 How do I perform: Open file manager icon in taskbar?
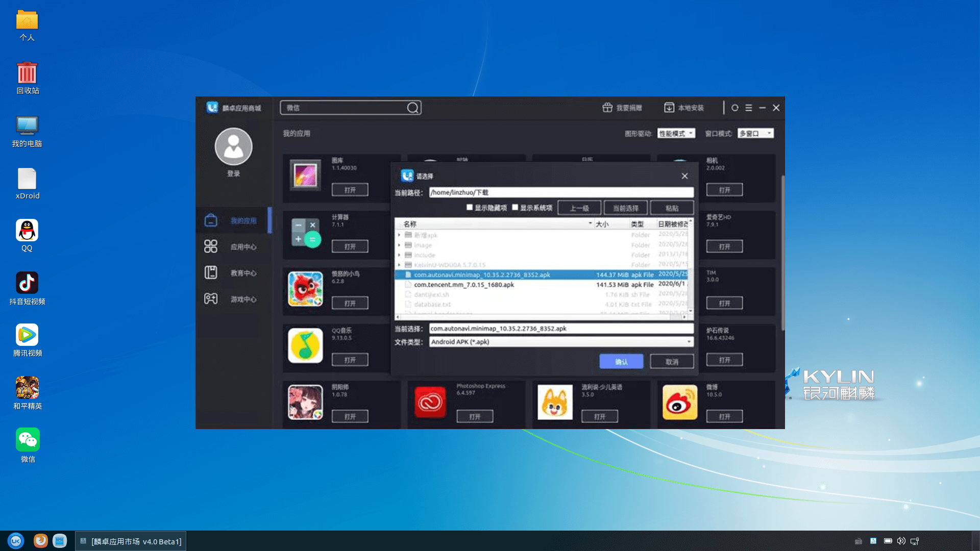pyautogui.click(x=60, y=541)
